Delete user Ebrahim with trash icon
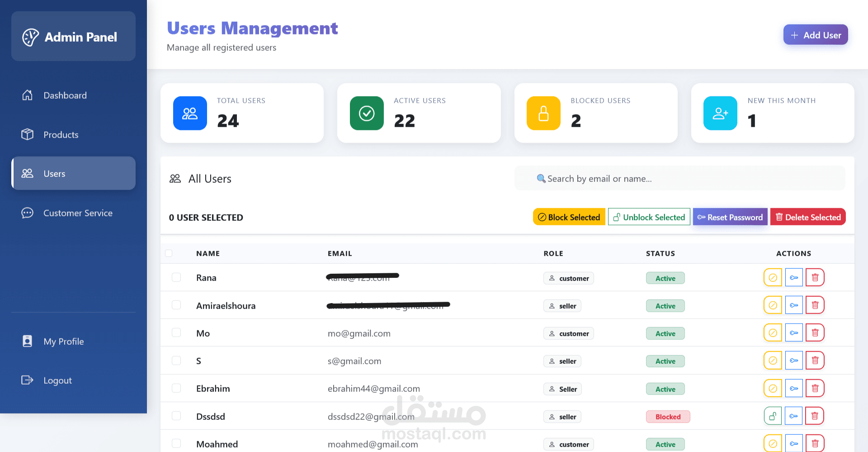The image size is (868, 452). click(x=815, y=388)
